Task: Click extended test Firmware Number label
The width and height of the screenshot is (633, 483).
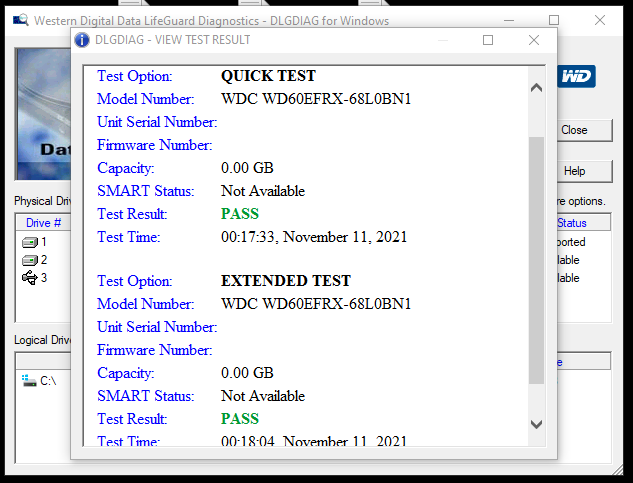Action: click(x=155, y=350)
